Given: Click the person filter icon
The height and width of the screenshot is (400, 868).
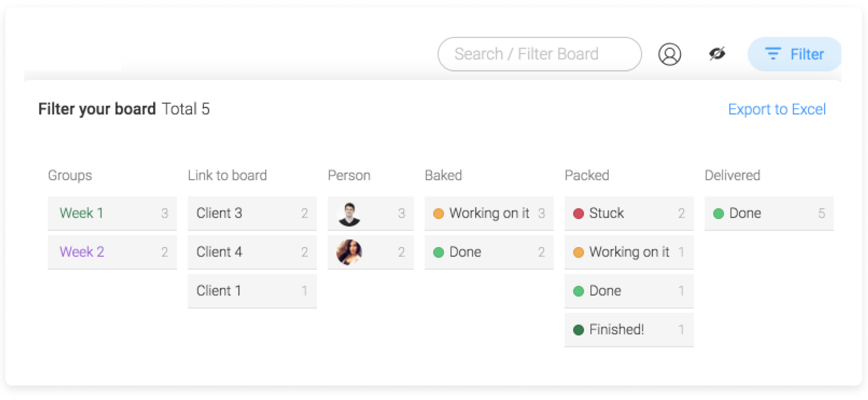Looking at the screenshot, I should point(670,54).
